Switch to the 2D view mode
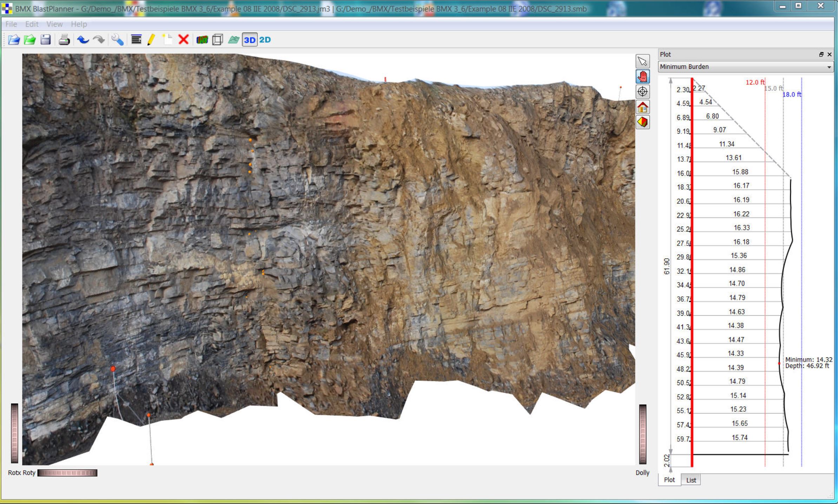This screenshot has width=838, height=504. [x=265, y=40]
